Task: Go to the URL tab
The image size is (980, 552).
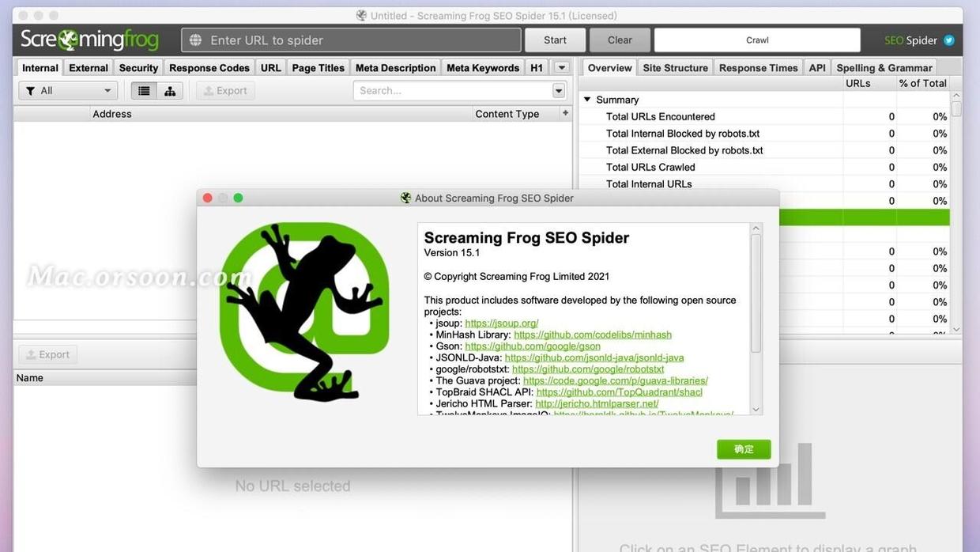Action: pyautogui.click(x=271, y=68)
